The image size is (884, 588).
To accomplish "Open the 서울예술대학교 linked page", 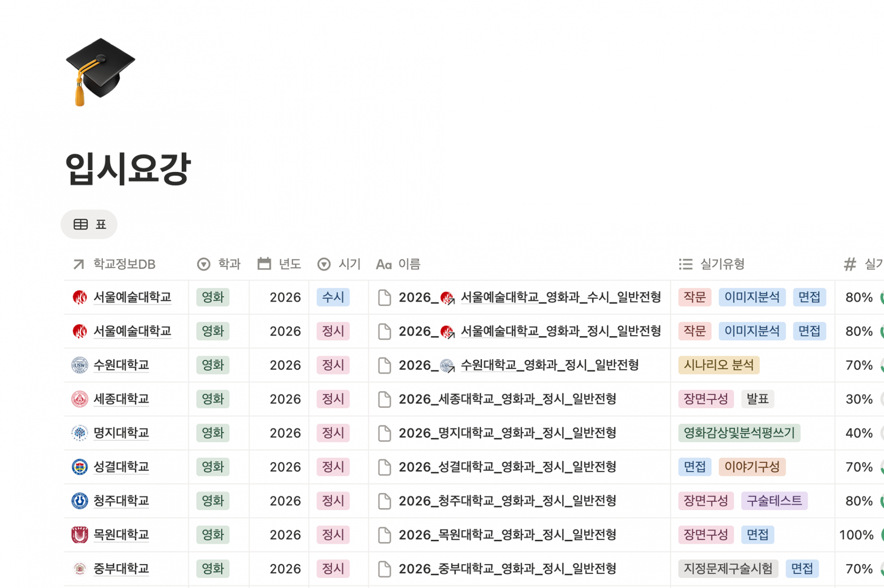I will tap(134, 297).
